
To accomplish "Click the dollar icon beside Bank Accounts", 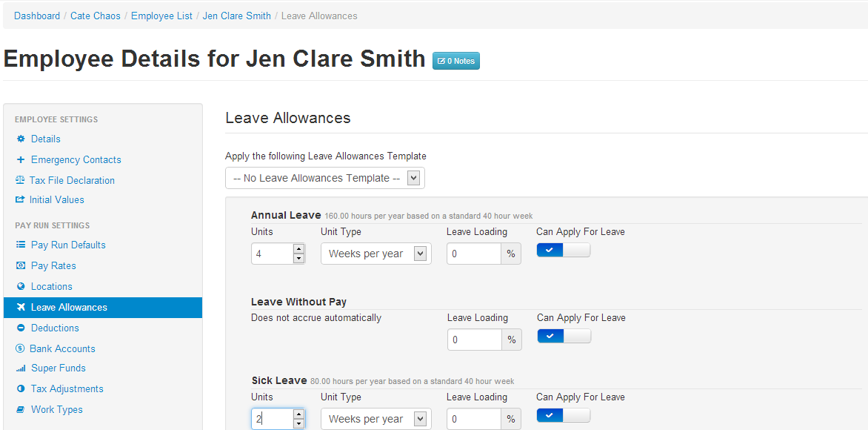I will 20,349.
